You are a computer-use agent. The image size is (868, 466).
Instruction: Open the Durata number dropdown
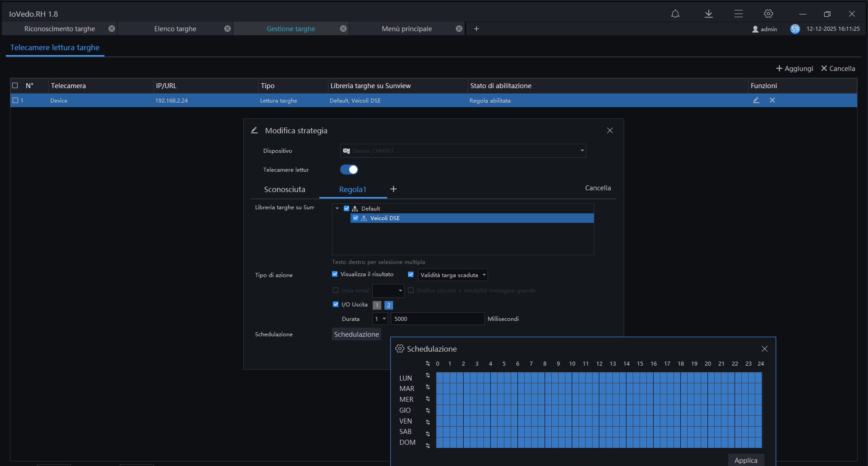[380, 319]
